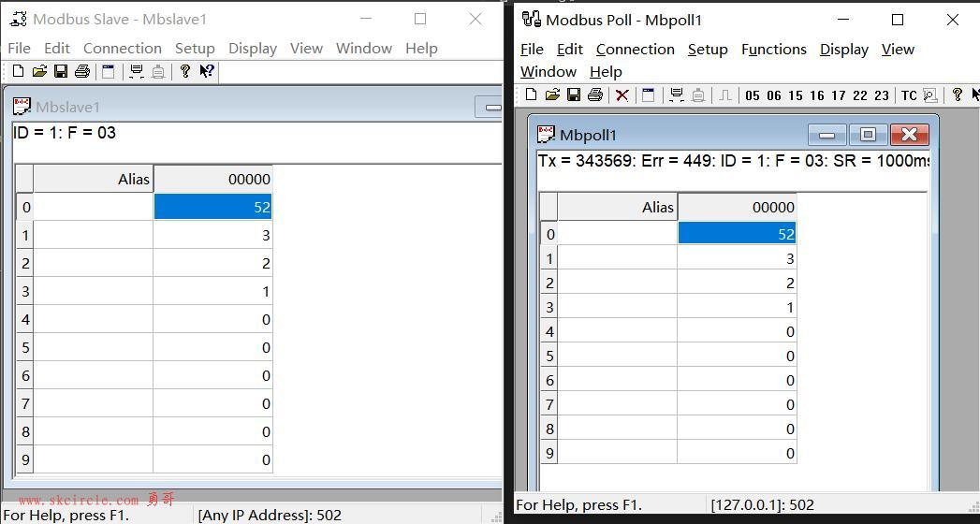Viewport: 980px width, 524px height.
Task: Select register 3 value 1 in Mbslave1
Action: click(x=212, y=291)
